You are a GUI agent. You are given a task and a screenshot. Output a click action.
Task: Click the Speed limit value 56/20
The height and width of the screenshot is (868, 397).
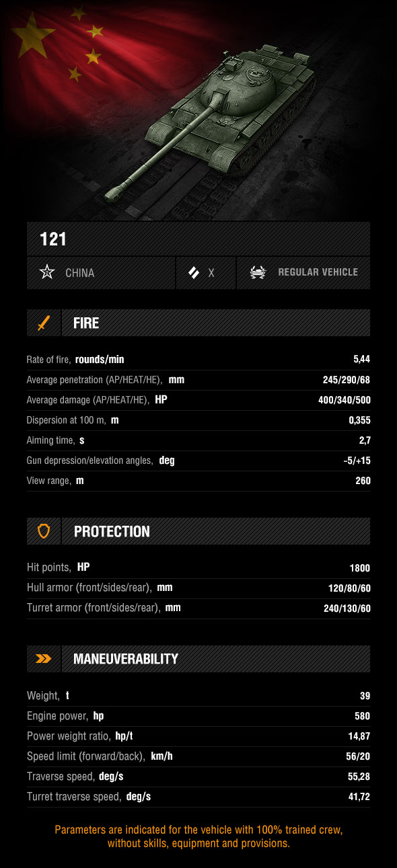(x=358, y=756)
